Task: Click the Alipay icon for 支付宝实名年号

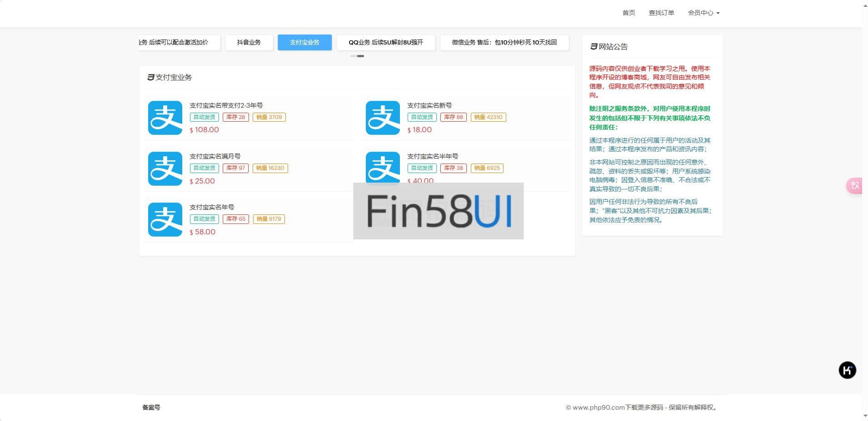Action: pos(165,219)
